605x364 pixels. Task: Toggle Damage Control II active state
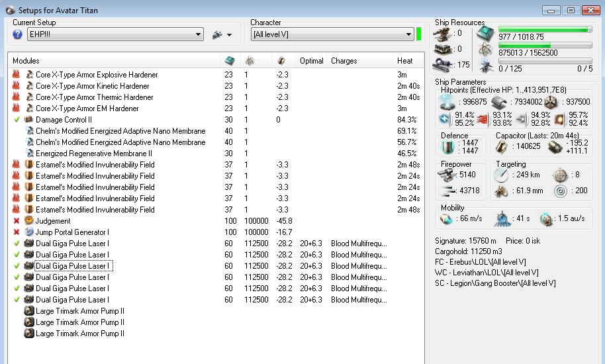click(x=17, y=120)
